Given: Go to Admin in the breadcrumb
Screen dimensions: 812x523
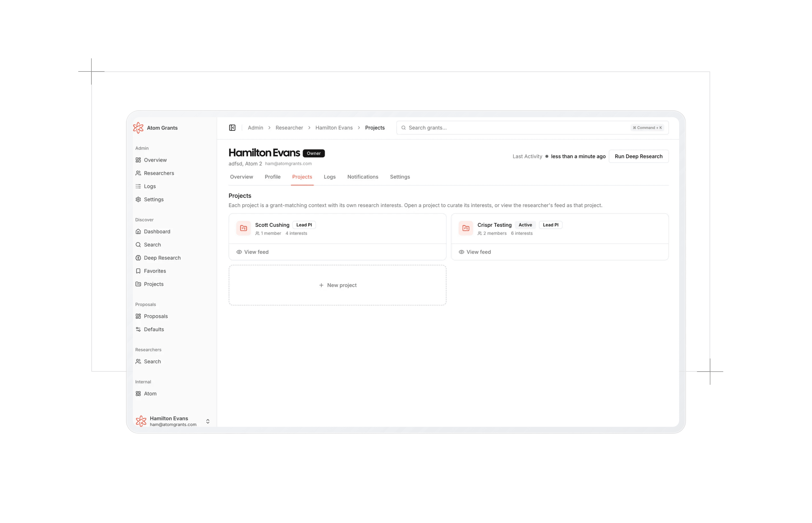Looking at the screenshot, I should 256,128.
